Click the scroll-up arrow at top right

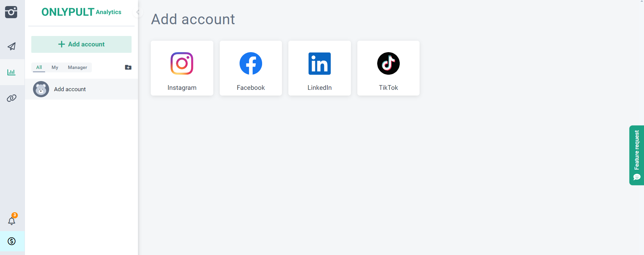pyautogui.click(x=642, y=1)
